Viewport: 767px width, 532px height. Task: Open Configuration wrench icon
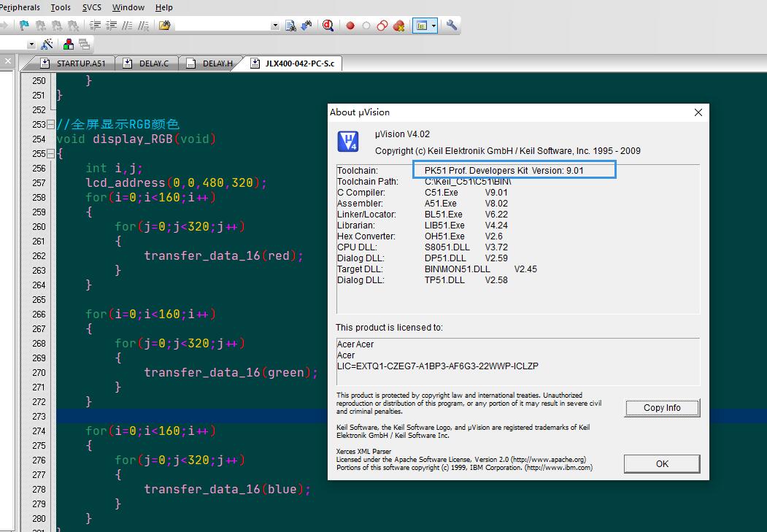tap(452, 26)
